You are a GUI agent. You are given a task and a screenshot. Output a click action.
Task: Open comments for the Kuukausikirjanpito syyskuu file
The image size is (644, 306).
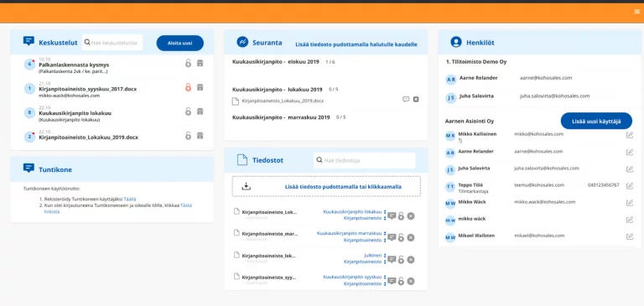click(x=392, y=281)
